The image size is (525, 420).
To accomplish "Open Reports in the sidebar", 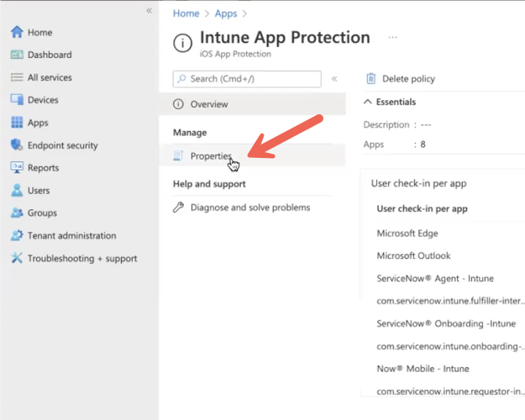I will pos(43,168).
